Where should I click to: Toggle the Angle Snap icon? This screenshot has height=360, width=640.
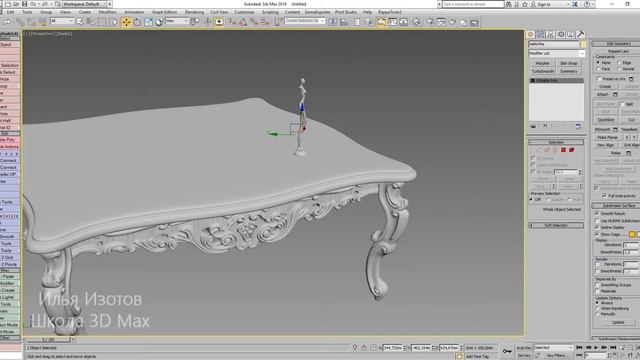(x=243, y=22)
